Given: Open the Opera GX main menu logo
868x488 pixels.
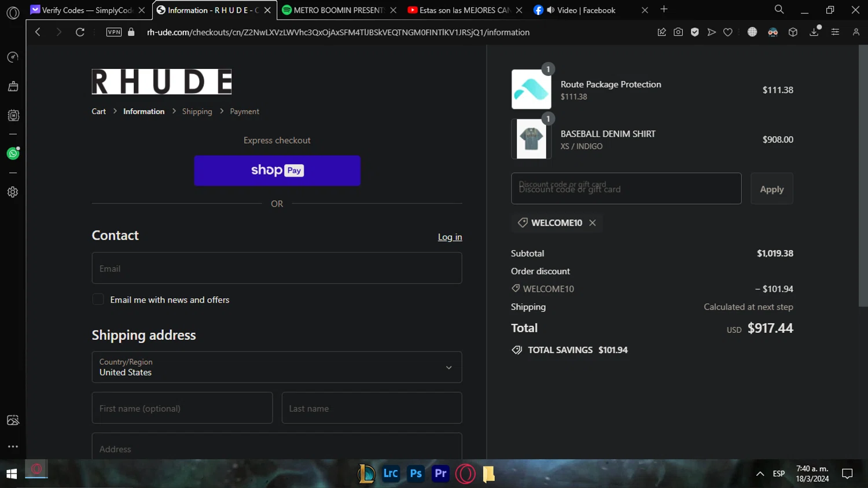Looking at the screenshot, I should [13, 12].
